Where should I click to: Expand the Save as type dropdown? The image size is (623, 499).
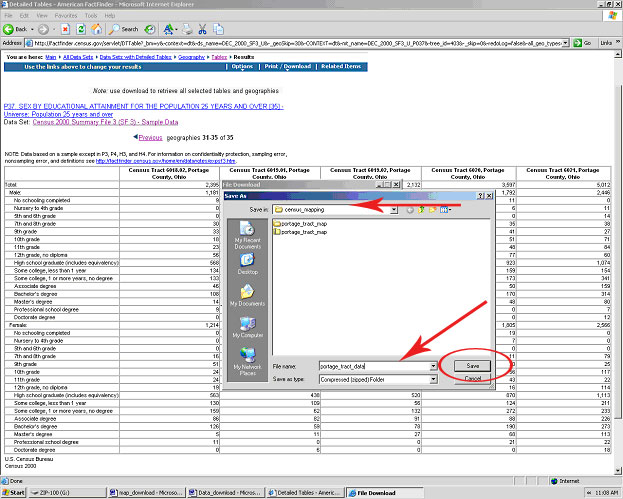[433, 379]
